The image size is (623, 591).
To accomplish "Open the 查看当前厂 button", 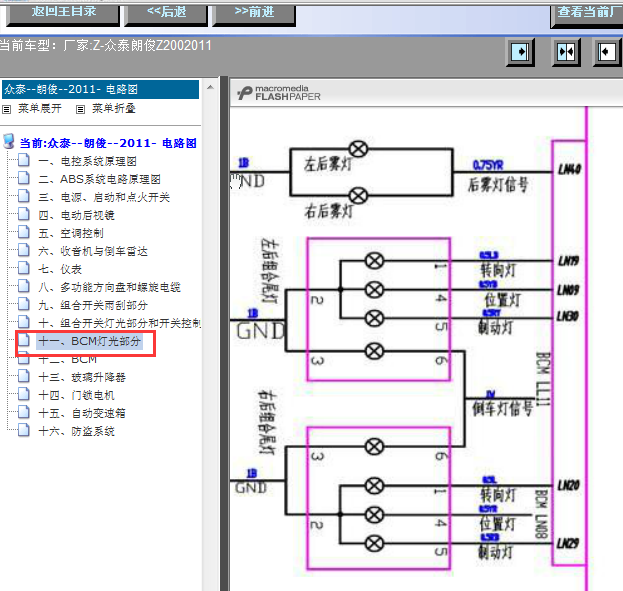I will click(587, 15).
